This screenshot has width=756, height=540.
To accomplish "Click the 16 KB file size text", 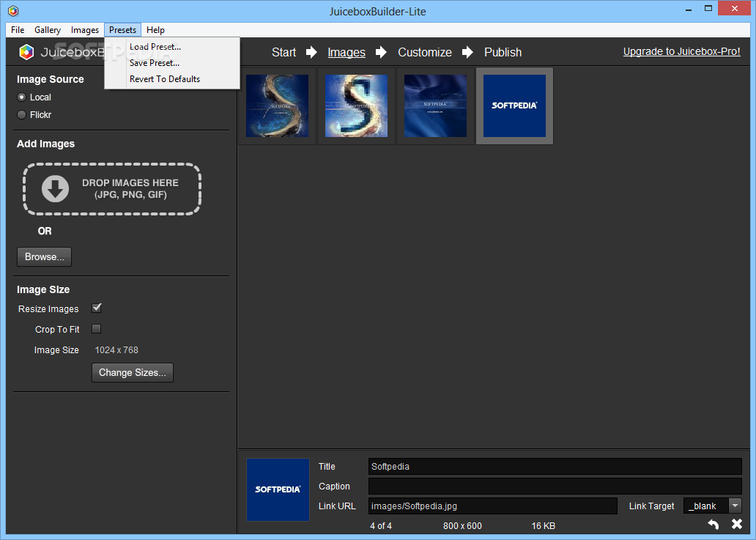I will click(544, 526).
